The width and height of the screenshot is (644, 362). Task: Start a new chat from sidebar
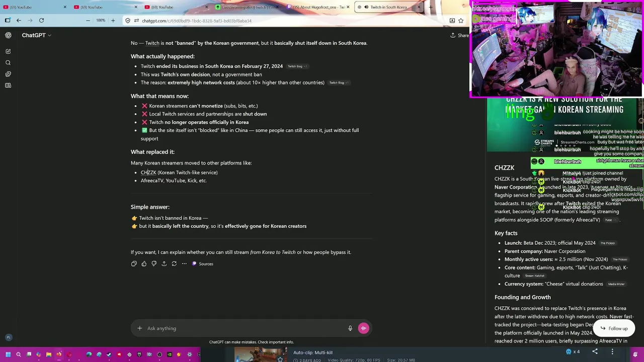8,51
